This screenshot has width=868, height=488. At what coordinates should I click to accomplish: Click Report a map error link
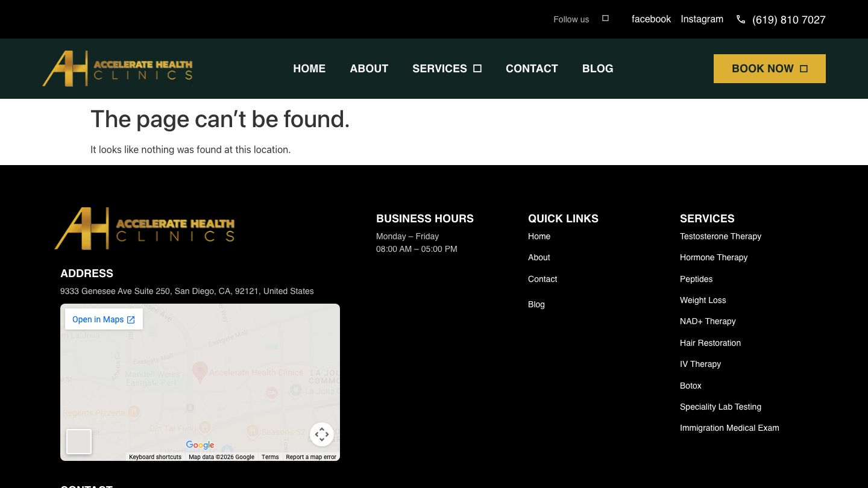tap(311, 457)
